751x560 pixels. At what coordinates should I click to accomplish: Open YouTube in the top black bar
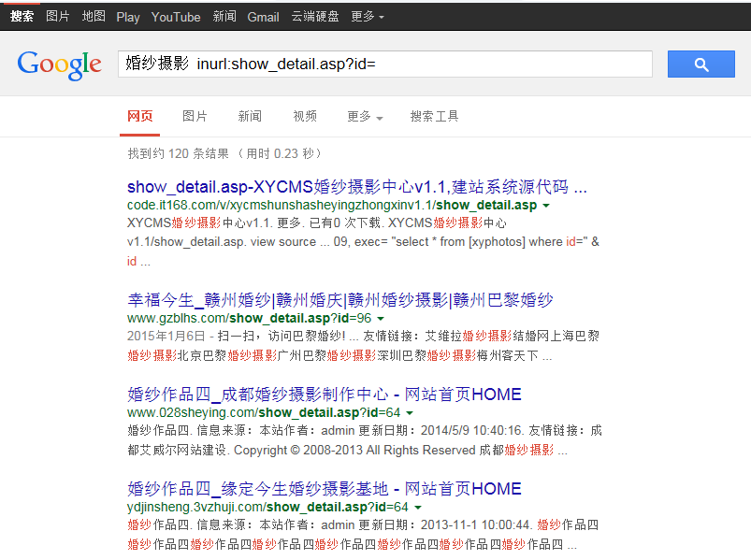pyautogui.click(x=176, y=17)
